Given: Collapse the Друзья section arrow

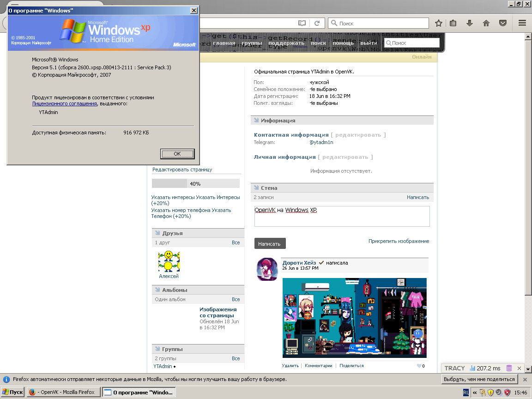Looking at the screenshot, I should 157,233.
